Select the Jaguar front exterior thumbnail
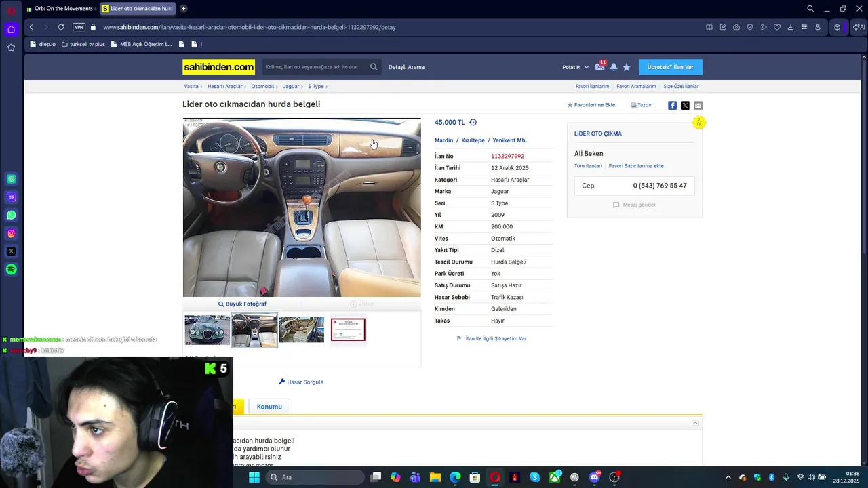 pyautogui.click(x=207, y=330)
